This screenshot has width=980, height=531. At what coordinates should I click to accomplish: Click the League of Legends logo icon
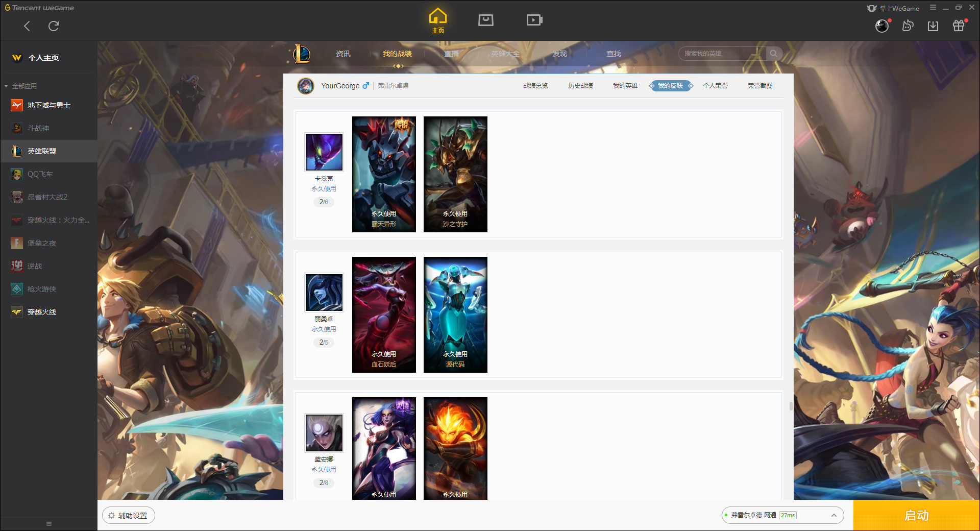[x=301, y=54]
